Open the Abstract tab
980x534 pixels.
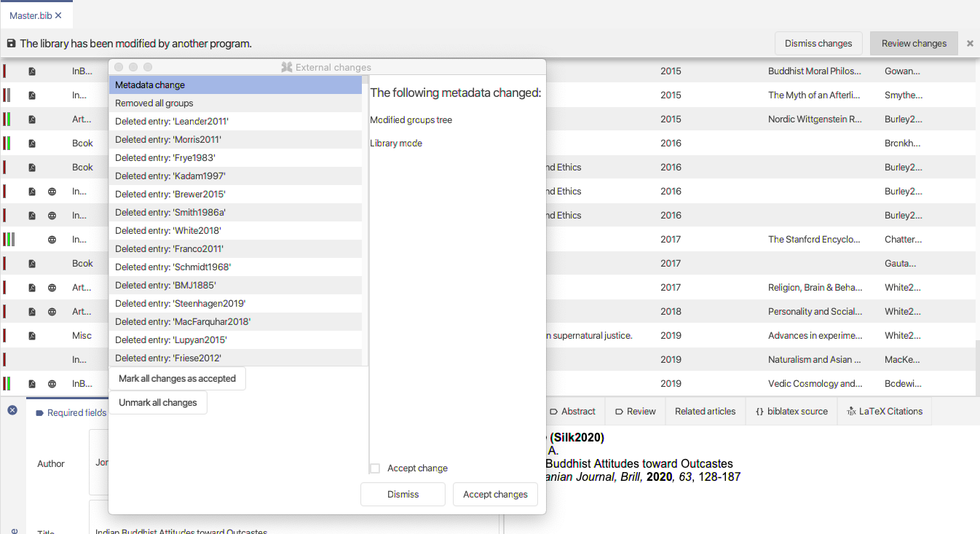[572, 412]
